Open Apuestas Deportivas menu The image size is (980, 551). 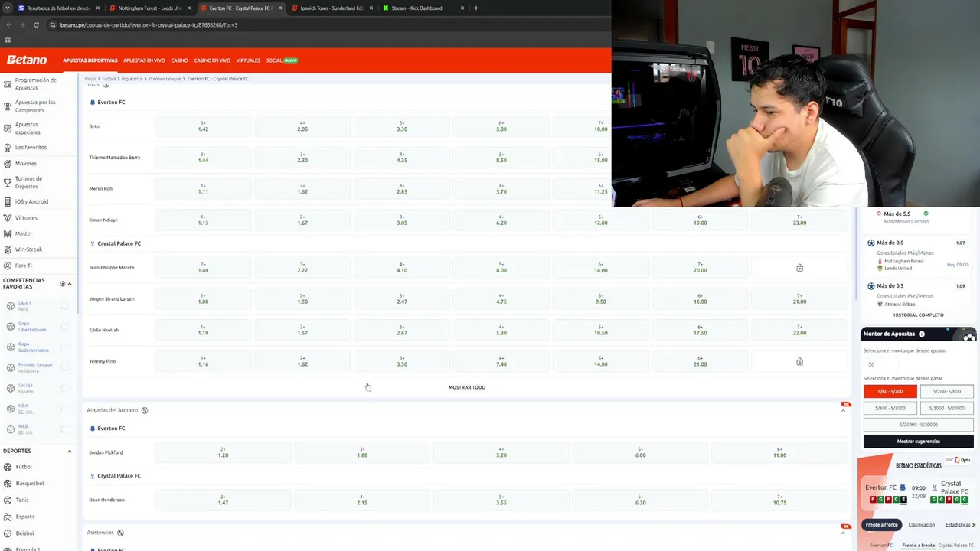pos(90,60)
